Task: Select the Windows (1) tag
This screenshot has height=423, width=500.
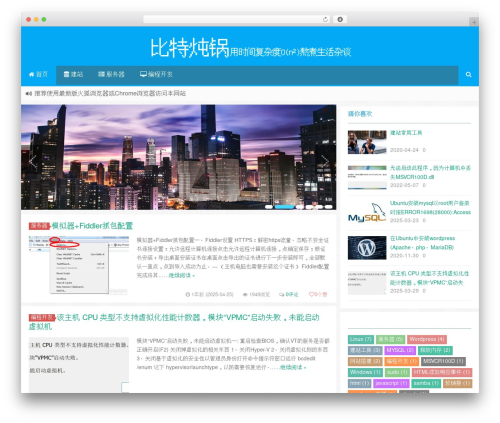Action: pos(365,372)
